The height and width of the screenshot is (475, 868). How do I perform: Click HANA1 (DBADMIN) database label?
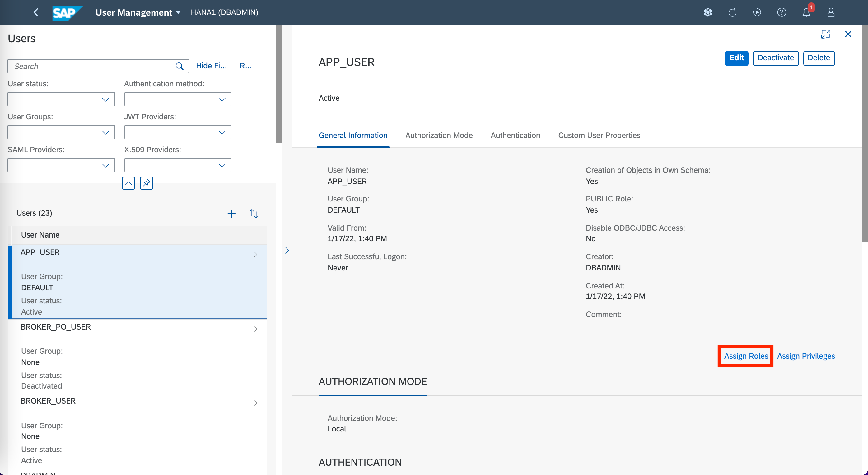coord(224,12)
